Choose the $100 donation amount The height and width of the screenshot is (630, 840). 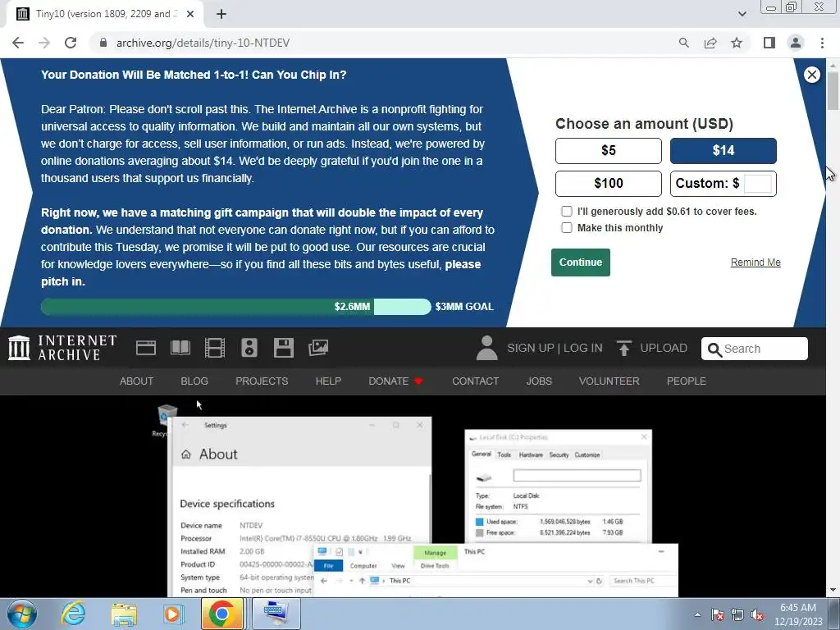(x=608, y=183)
